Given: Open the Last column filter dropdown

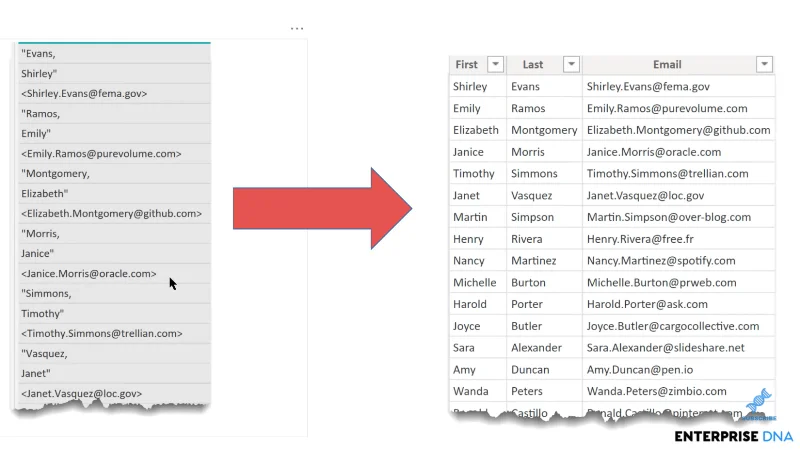Looking at the screenshot, I should [x=571, y=64].
